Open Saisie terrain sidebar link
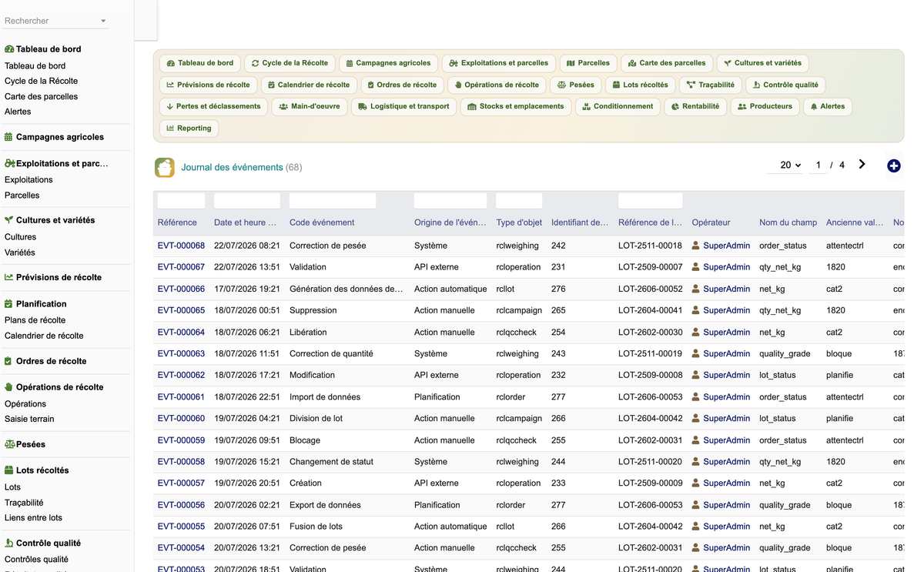The image size is (924, 572). tap(29, 419)
